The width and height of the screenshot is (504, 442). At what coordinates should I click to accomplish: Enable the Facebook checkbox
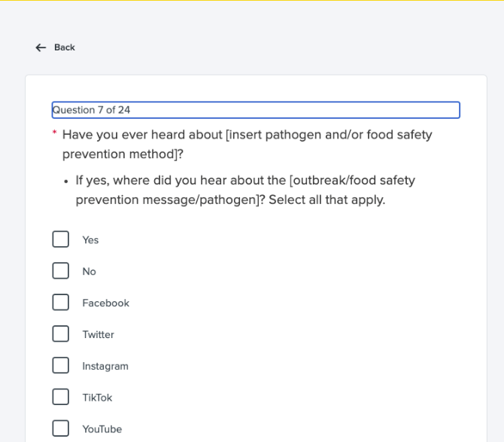[x=61, y=303]
